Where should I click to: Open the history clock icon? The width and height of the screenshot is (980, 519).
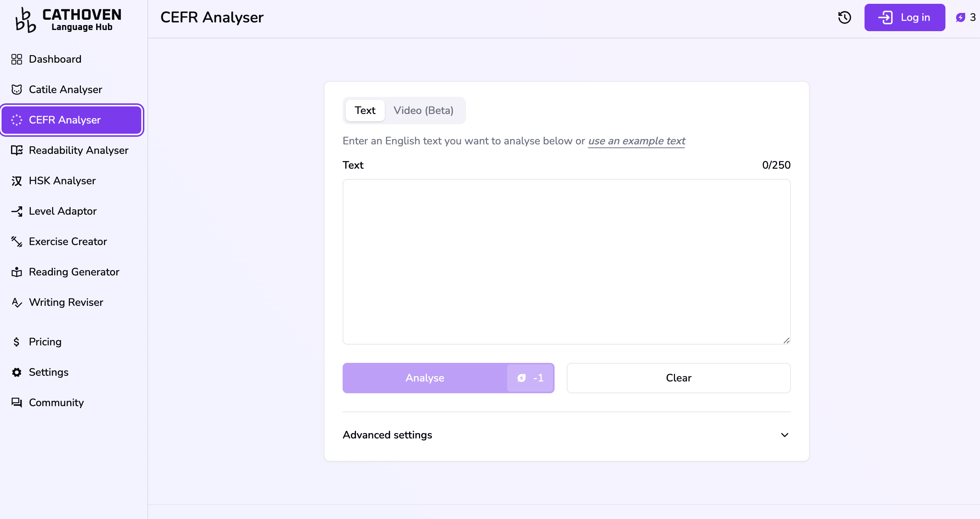click(x=844, y=17)
